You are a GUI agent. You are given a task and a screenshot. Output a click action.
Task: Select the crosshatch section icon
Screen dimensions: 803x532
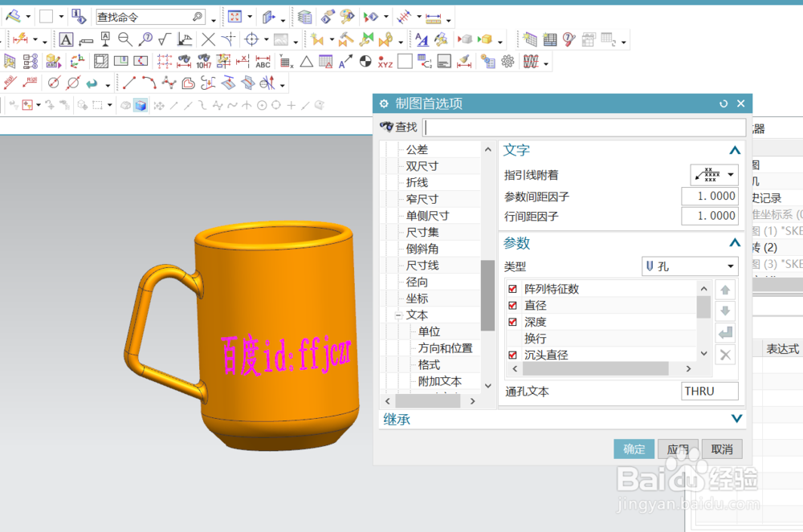click(101, 62)
